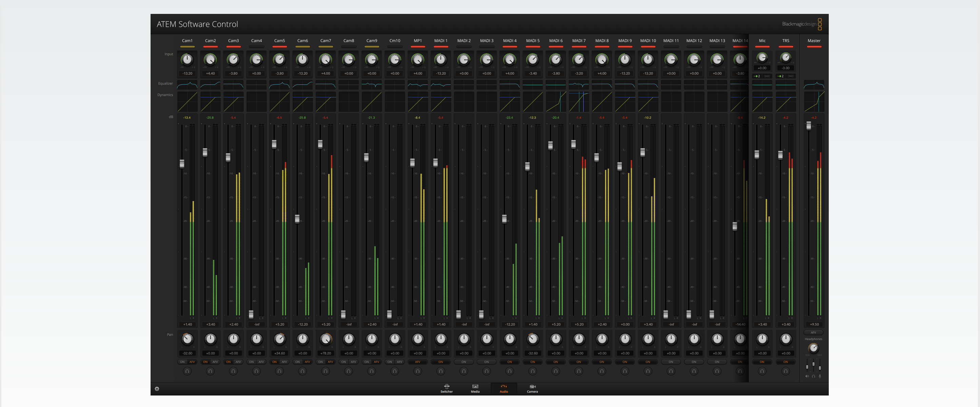Viewport: 980px width, 407px height.
Task: Solo Cam1 with its headphone icon
Action: pos(187,371)
